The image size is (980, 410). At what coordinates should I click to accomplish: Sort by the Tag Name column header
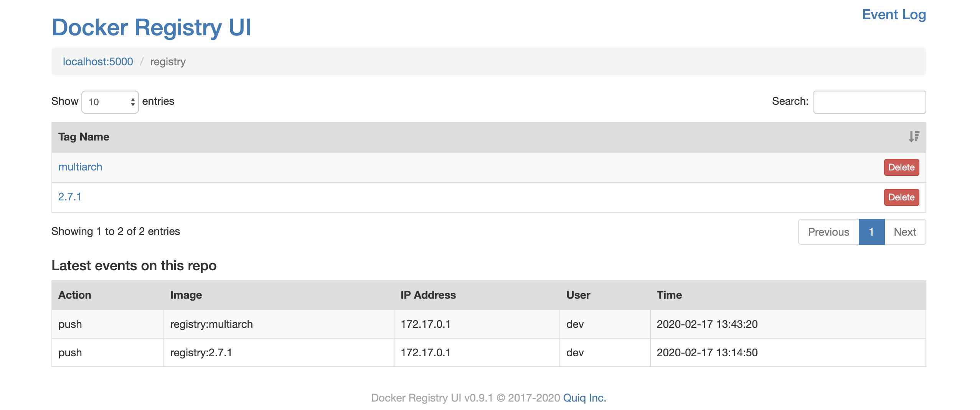tap(84, 137)
